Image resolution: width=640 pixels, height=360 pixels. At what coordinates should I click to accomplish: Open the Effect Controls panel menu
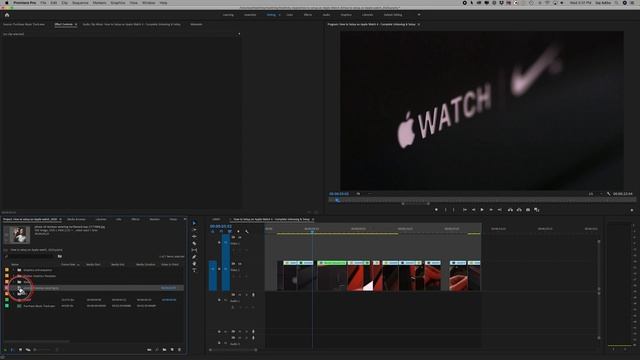[76, 24]
